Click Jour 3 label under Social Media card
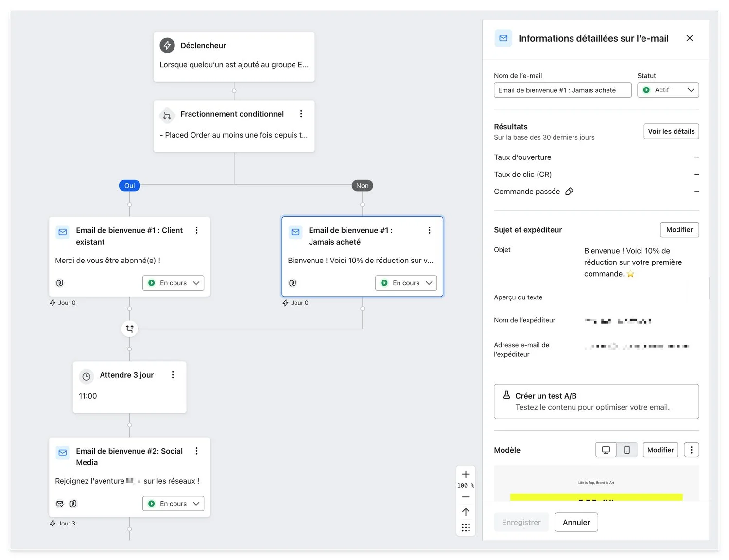 (x=67, y=524)
